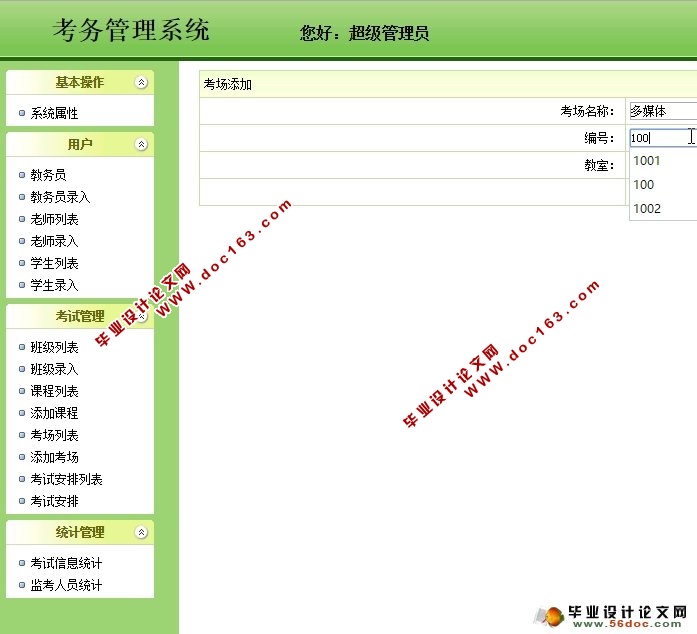
Task: Click the 用户 panel header
Action: [x=80, y=144]
